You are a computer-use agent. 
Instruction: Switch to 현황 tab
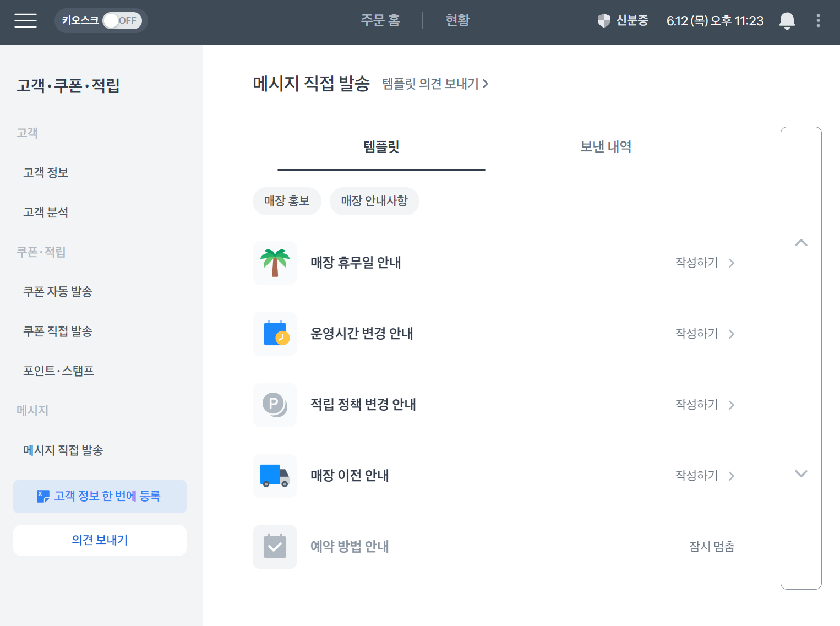tap(457, 20)
